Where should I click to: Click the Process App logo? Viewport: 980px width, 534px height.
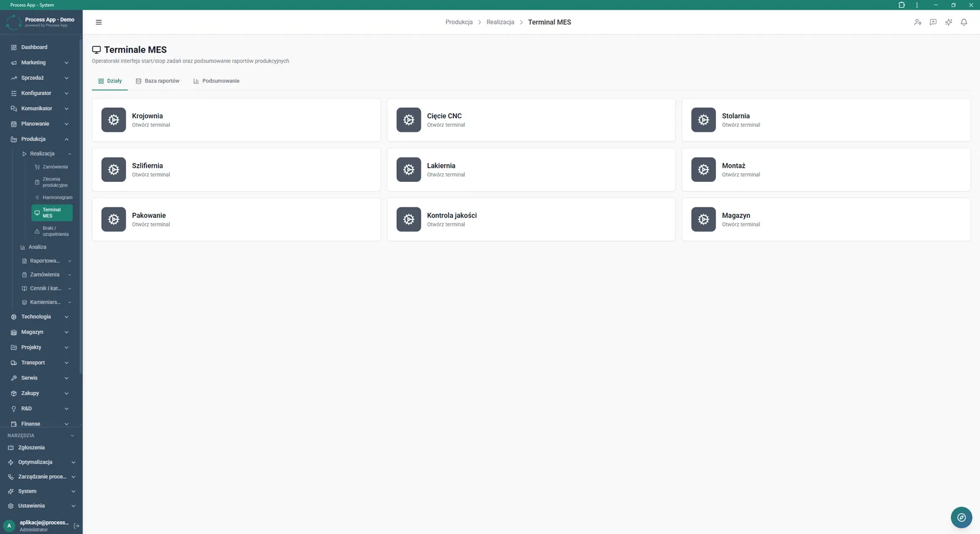click(x=13, y=22)
